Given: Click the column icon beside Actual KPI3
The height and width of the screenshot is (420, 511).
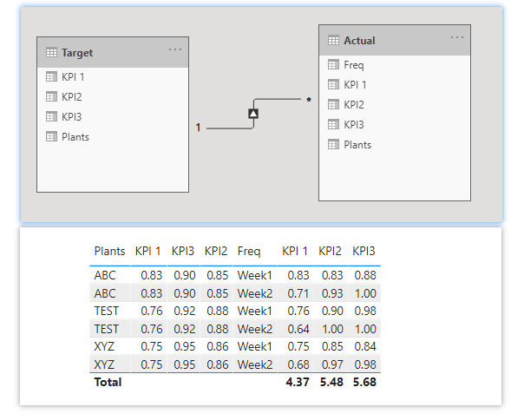Looking at the screenshot, I should [x=333, y=125].
